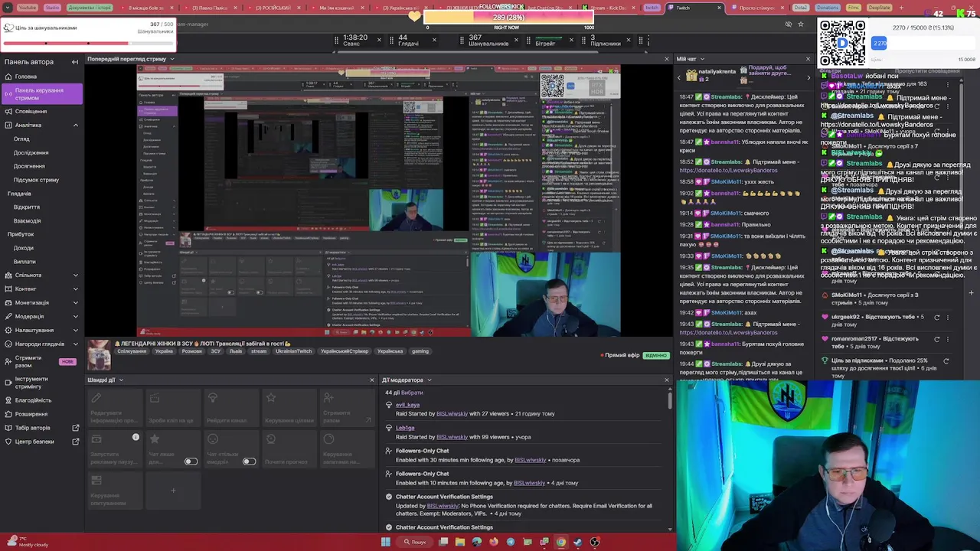
Task: Expand the Нагороди глядачів section
Action: pos(75,344)
